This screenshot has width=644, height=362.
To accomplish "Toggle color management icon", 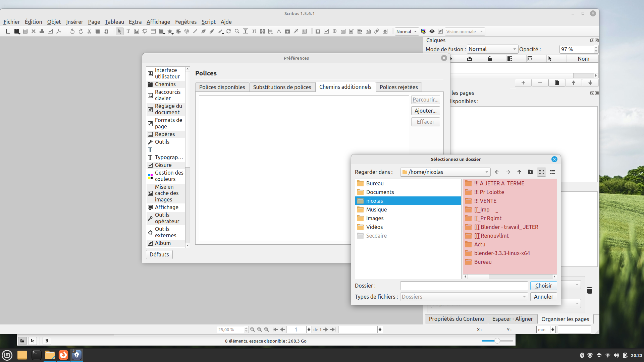I will (x=424, y=32).
